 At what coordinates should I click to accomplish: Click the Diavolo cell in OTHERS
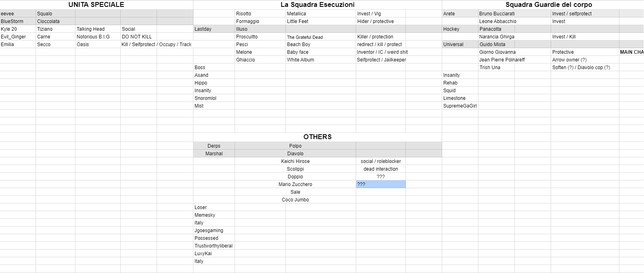(x=295, y=154)
